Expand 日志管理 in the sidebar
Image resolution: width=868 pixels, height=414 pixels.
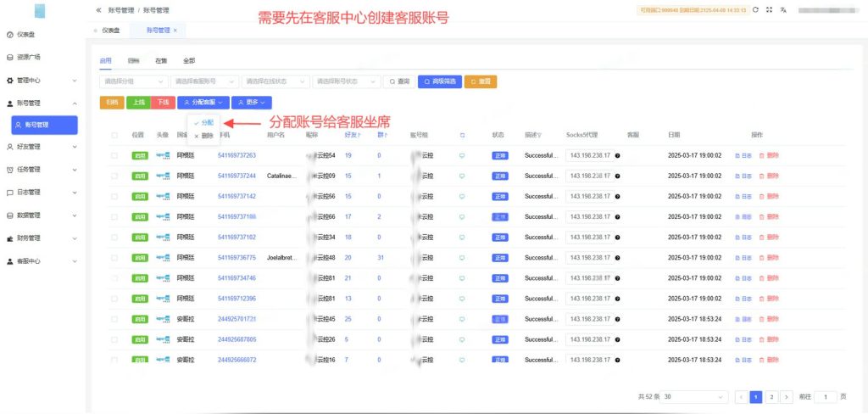[x=42, y=193]
